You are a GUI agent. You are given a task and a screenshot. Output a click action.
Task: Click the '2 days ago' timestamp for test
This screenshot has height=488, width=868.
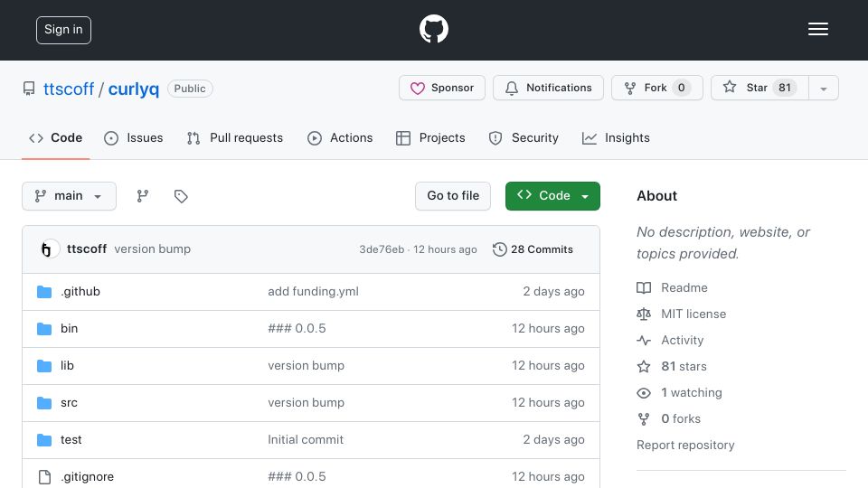pos(553,440)
